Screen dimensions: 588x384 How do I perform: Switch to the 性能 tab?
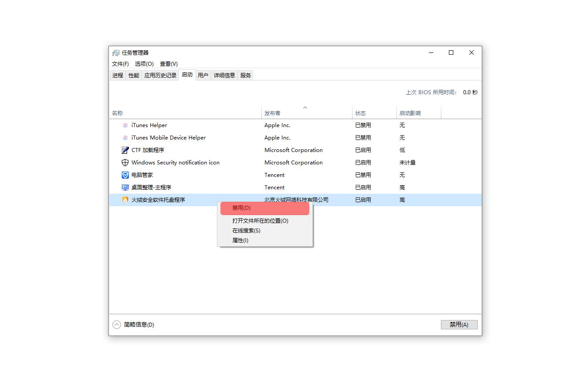tap(133, 75)
